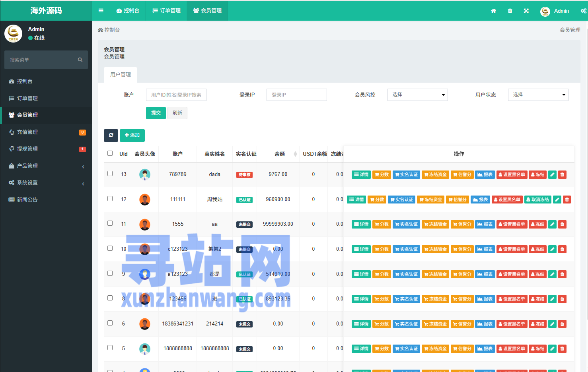
Task: Open 会员管理 tab in top navigation
Action: tap(207, 11)
